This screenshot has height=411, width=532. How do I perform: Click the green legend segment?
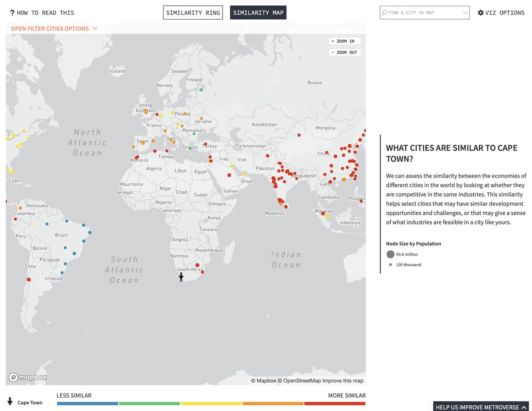[149, 403]
